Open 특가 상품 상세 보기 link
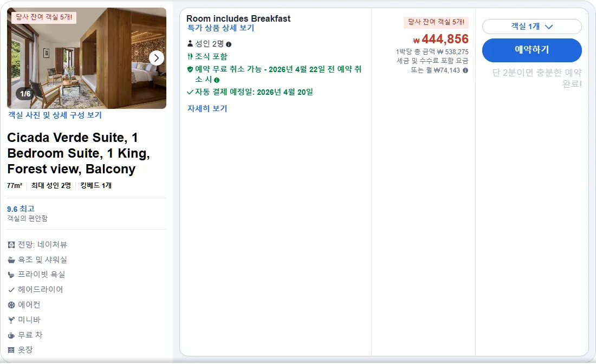The image size is (596, 364). coord(221,28)
